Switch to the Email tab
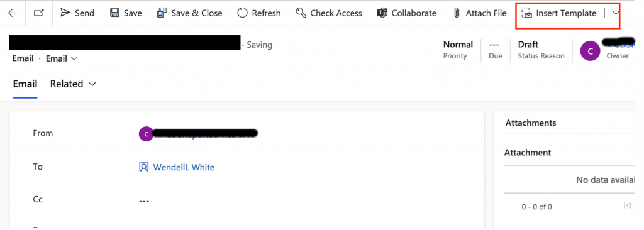Viewport: 644px width, 230px height. pyautogui.click(x=25, y=84)
